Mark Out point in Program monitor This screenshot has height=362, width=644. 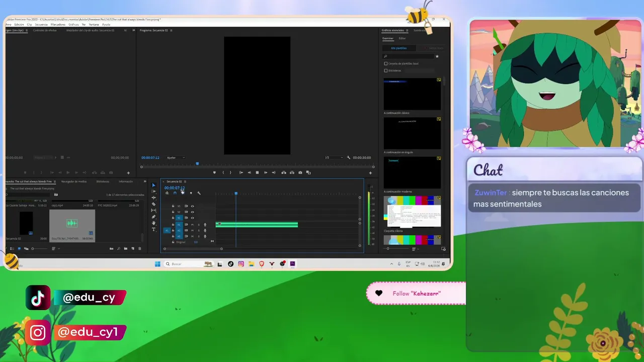pos(230,172)
